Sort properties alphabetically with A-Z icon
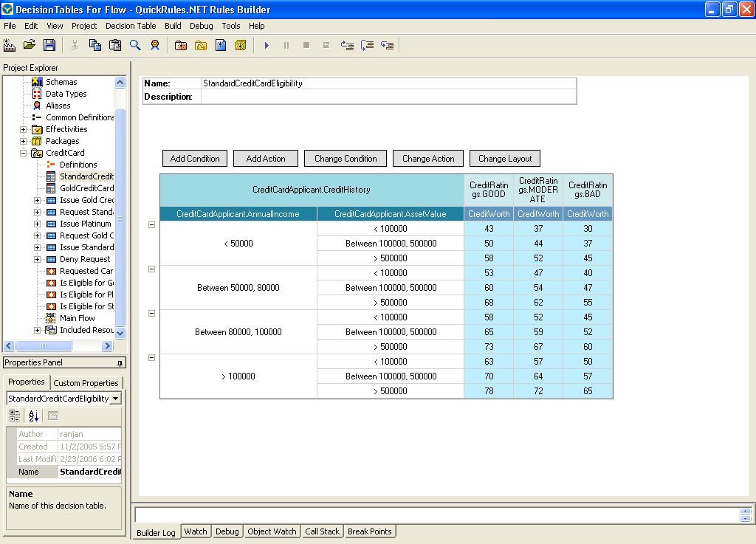The image size is (756, 544). [33, 416]
